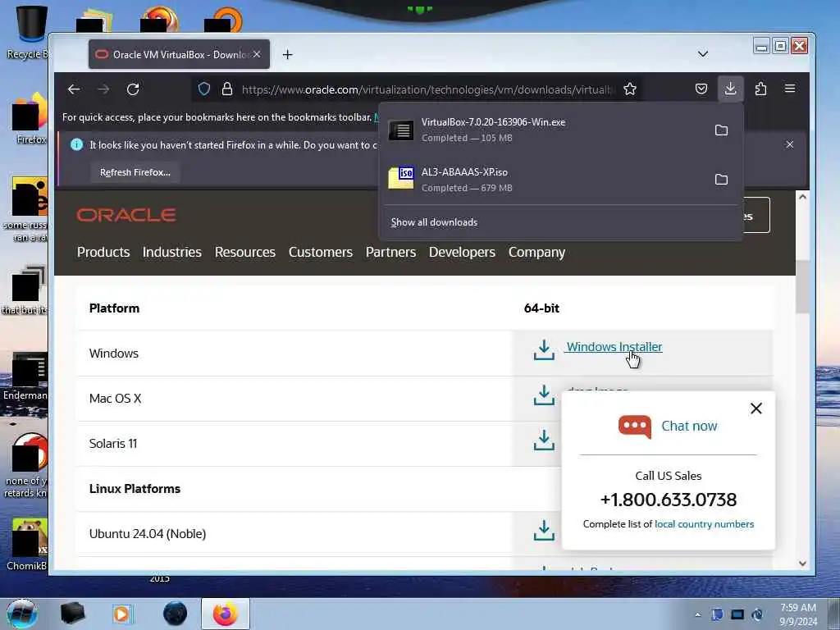Bookmark this page with the star icon
The image size is (840, 630).
pos(630,89)
